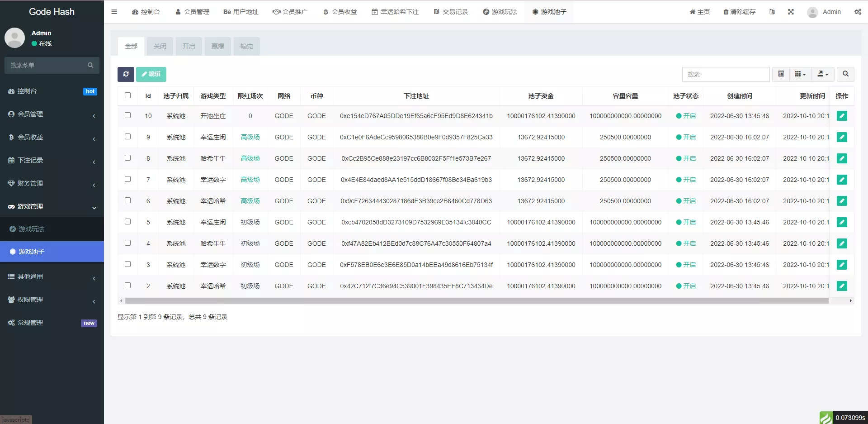Click the search magnifier icon near top right

click(846, 74)
